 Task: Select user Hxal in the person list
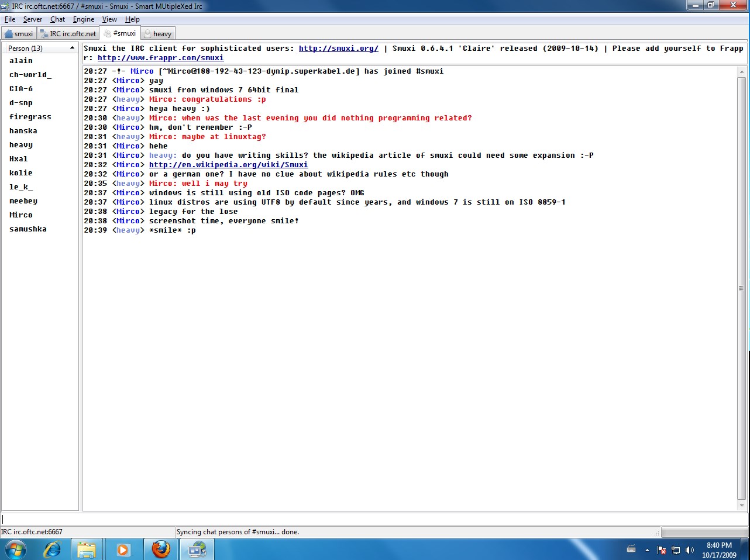19,159
